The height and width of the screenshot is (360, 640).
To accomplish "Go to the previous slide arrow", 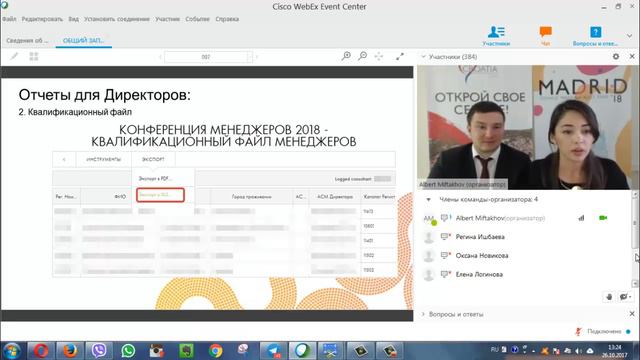I will click(160, 57).
